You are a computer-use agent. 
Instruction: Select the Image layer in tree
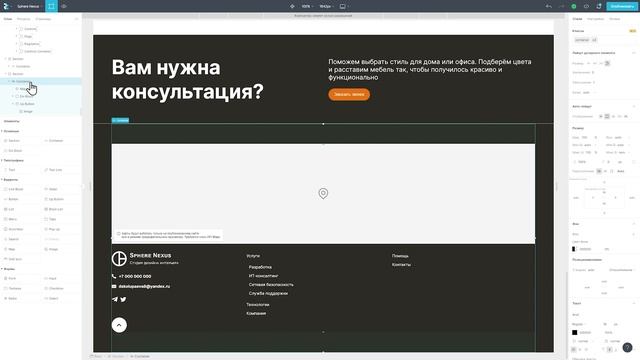pos(27,111)
